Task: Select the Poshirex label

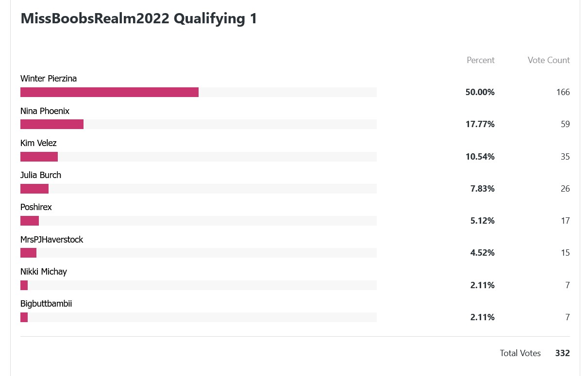Action: (x=36, y=207)
